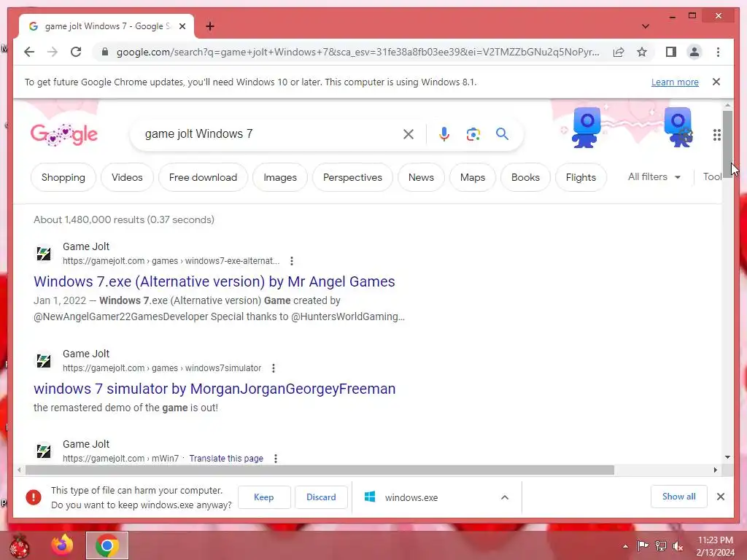The height and width of the screenshot is (560, 747).
Task: Open options for the mWin7 result
Action: click(275, 459)
